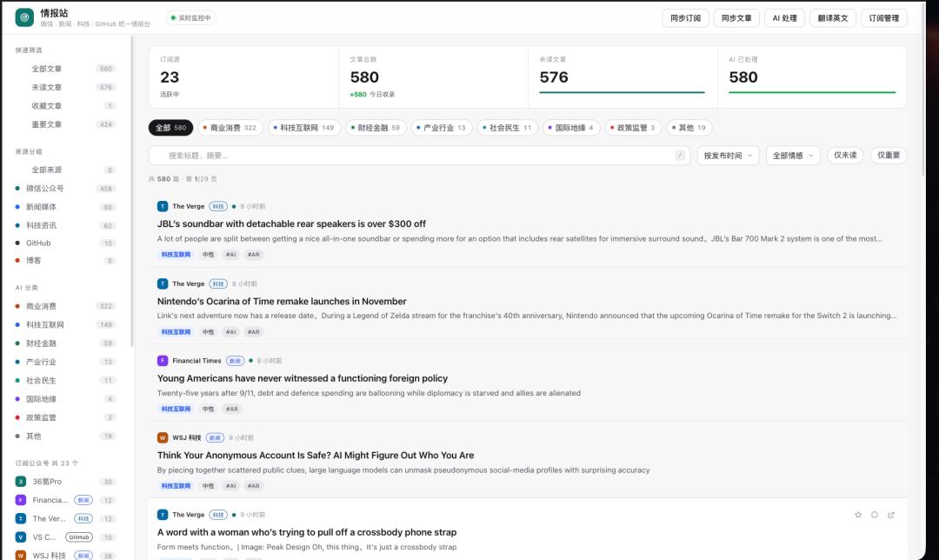
Task: Filter by 科技资讯 source
Action: pos(66,226)
